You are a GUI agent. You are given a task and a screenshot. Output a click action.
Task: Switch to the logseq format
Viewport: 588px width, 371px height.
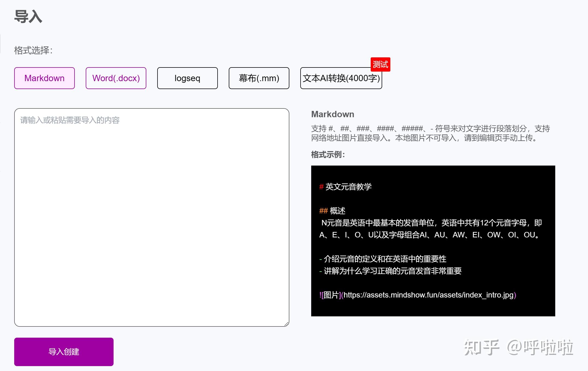(x=188, y=78)
